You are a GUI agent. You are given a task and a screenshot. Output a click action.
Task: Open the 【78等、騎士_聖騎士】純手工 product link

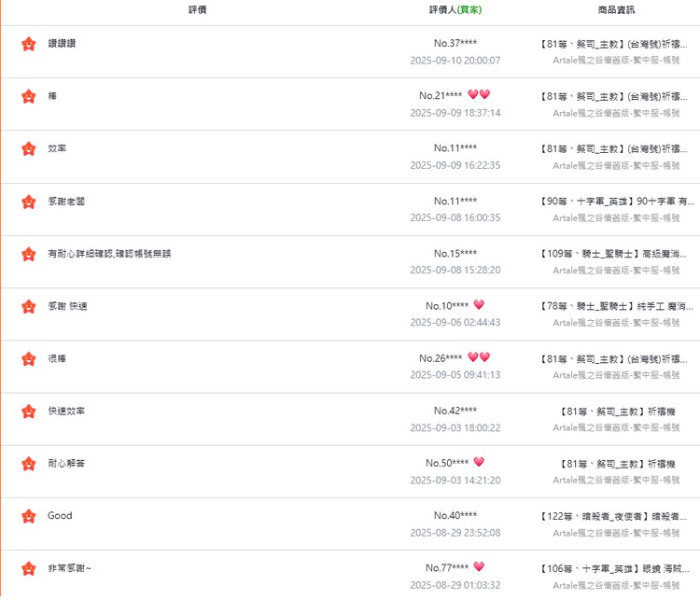pos(617,306)
